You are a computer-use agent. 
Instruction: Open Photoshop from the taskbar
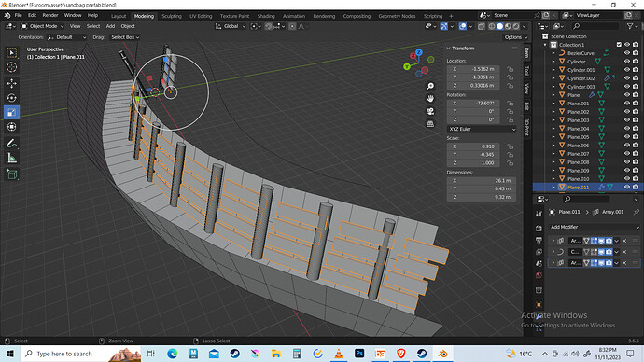click(359, 354)
